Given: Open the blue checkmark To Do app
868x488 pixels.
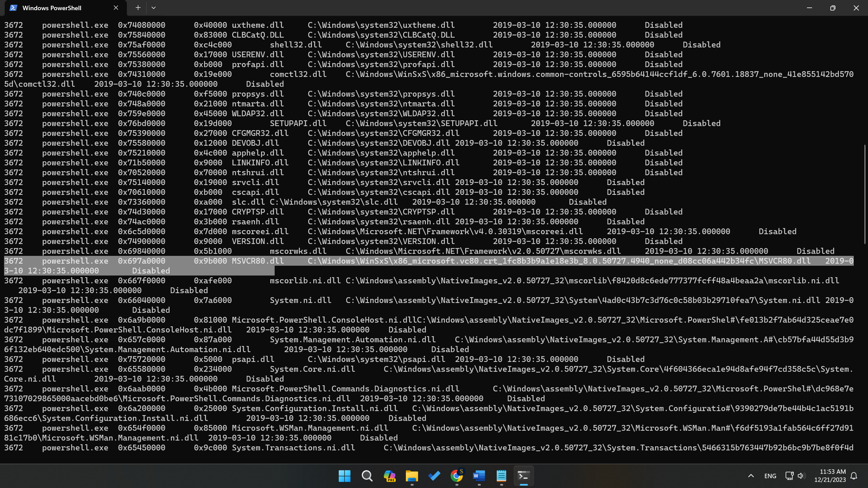Looking at the screenshot, I should click(434, 476).
